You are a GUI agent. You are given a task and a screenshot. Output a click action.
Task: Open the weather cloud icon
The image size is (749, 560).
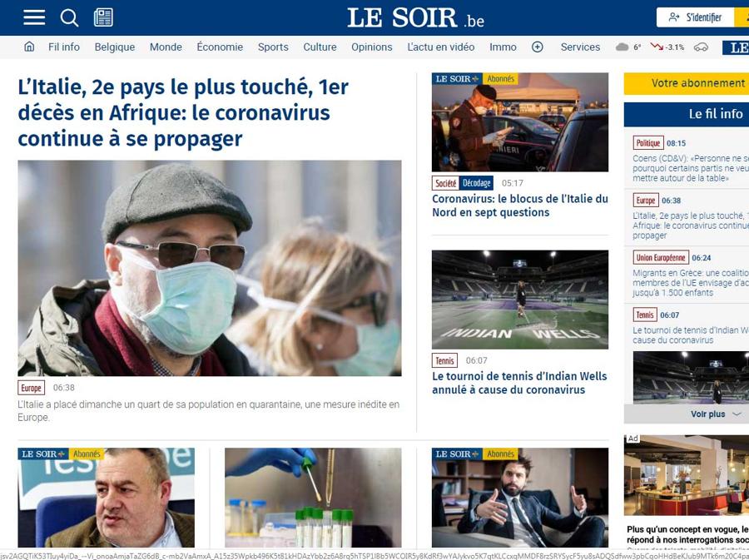[622, 47]
